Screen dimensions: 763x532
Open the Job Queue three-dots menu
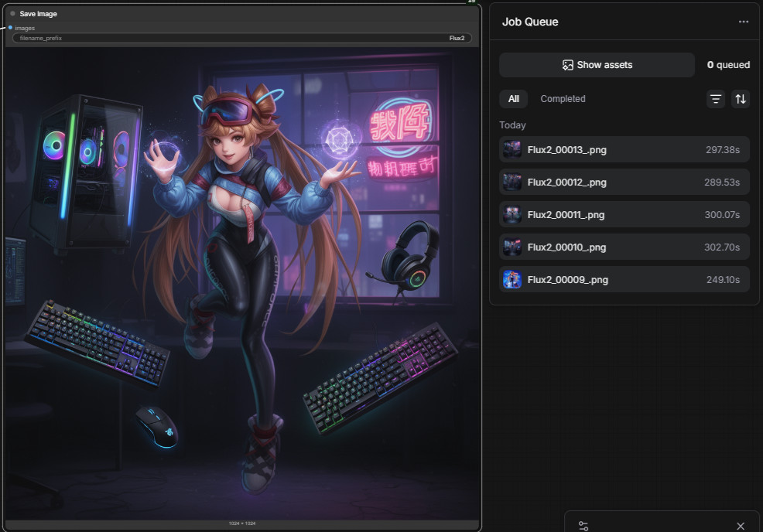point(743,22)
